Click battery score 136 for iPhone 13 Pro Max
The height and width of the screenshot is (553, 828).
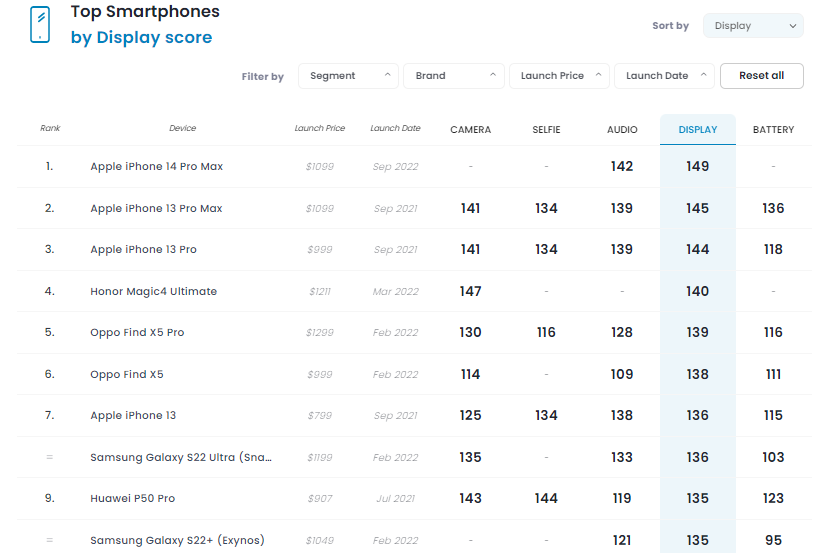click(773, 209)
